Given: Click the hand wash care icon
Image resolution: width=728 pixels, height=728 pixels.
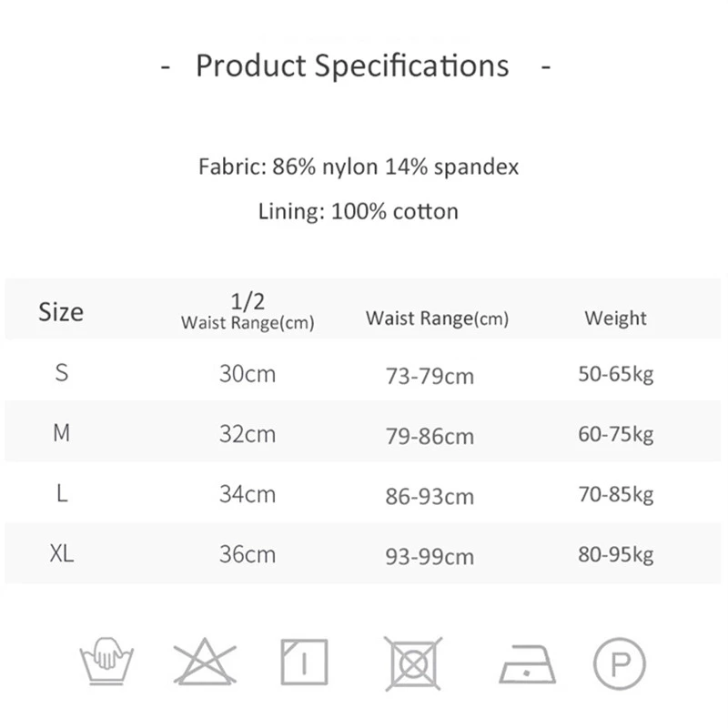Looking at the screenshot, I should pyautogui.click(x=107, y=662).
